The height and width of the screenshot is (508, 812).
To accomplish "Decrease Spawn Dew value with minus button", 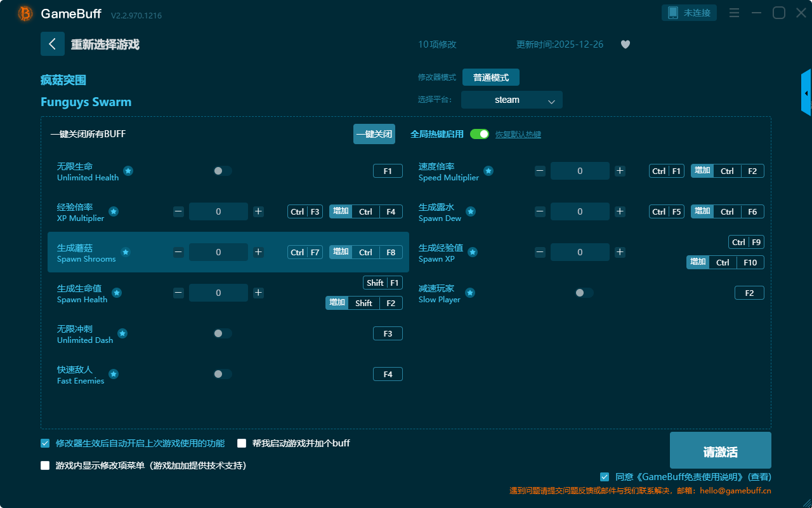I will (540, 211).
